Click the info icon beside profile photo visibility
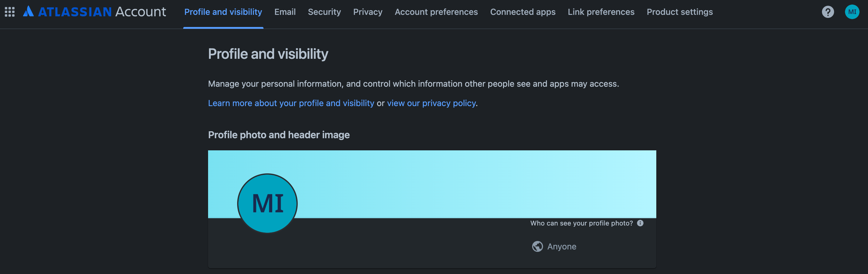Screen dimensions: 868x274 pos(640,223)
